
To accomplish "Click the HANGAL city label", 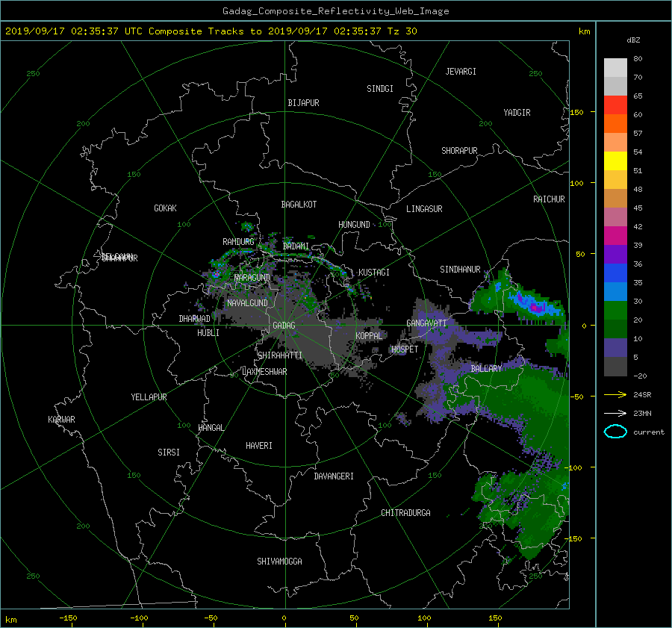I will pyautogui.click(x=211, y=428).
